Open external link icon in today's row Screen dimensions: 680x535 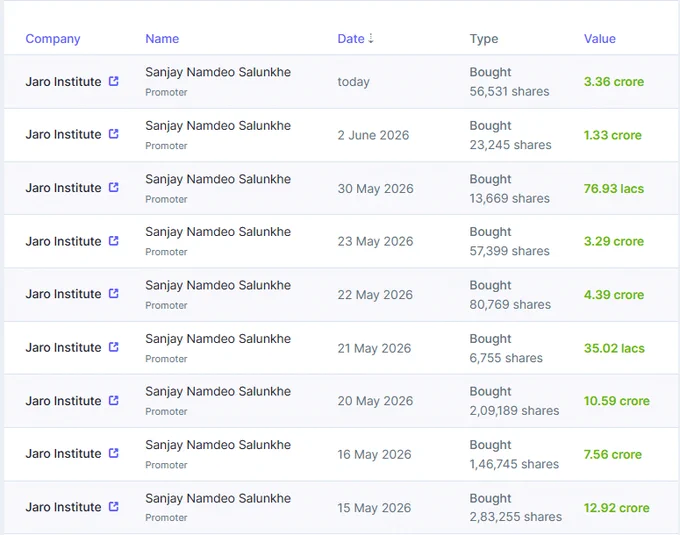point(113,81)
